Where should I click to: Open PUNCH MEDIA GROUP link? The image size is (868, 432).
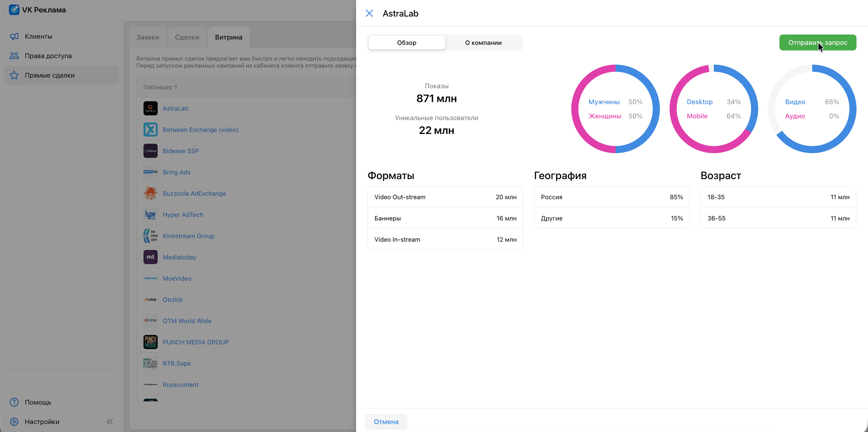click(195, 342)
